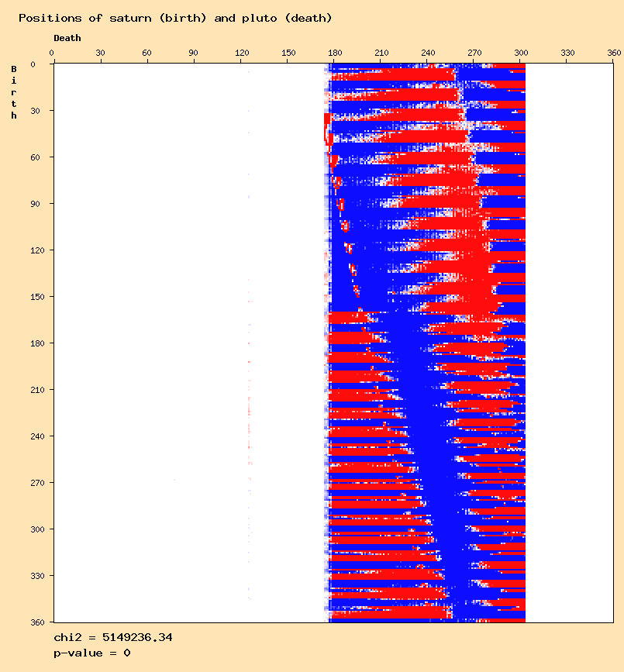The image size is (624, 672).
Task: Click the 360 tick on the Birth axis
Action: point(37,622)
